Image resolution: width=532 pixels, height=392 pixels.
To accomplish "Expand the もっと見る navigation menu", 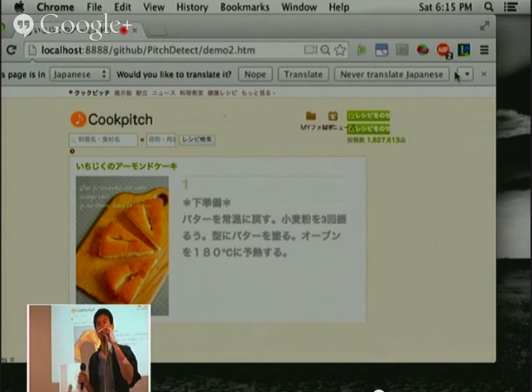I will tap(258, 93).
